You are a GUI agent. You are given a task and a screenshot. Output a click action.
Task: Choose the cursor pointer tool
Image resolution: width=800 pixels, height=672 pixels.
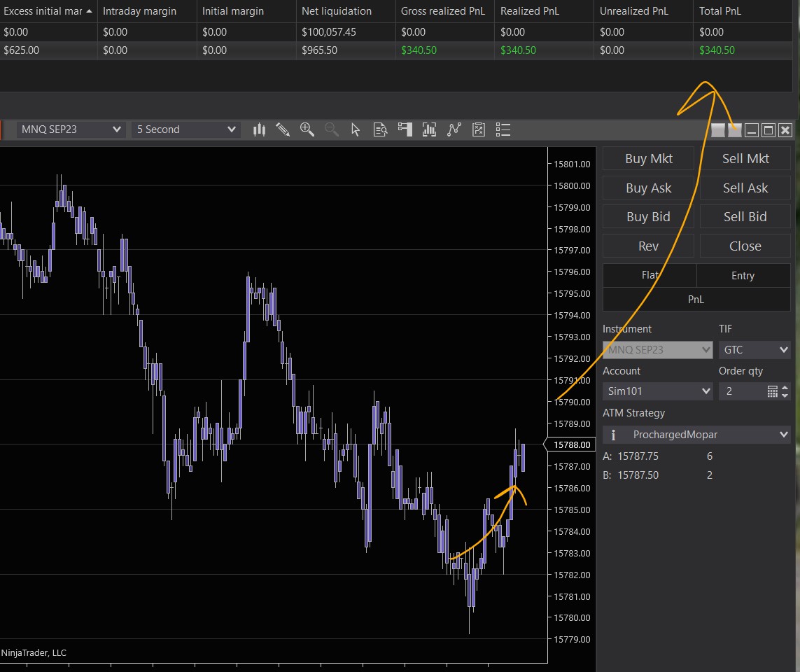click(356, 129)
